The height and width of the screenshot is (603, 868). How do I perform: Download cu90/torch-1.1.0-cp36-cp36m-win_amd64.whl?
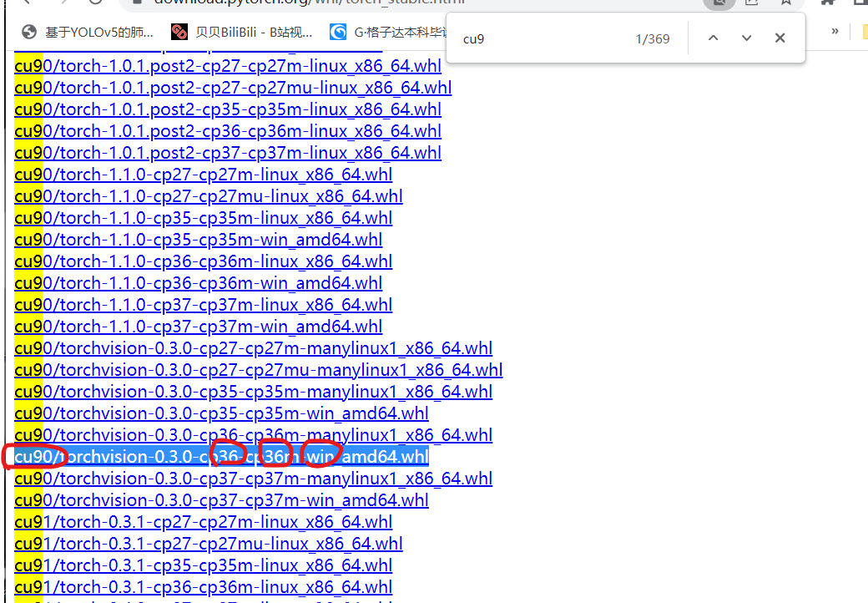(198, 283)
